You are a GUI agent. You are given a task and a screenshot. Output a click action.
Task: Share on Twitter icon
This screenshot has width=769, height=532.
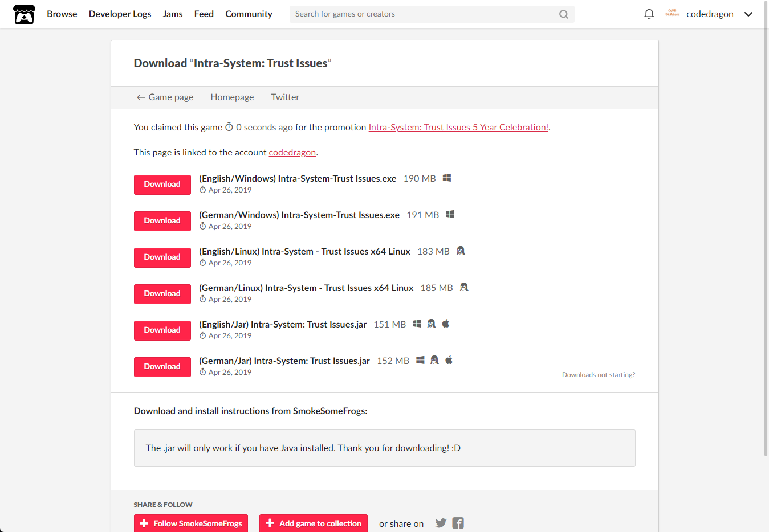441,523
